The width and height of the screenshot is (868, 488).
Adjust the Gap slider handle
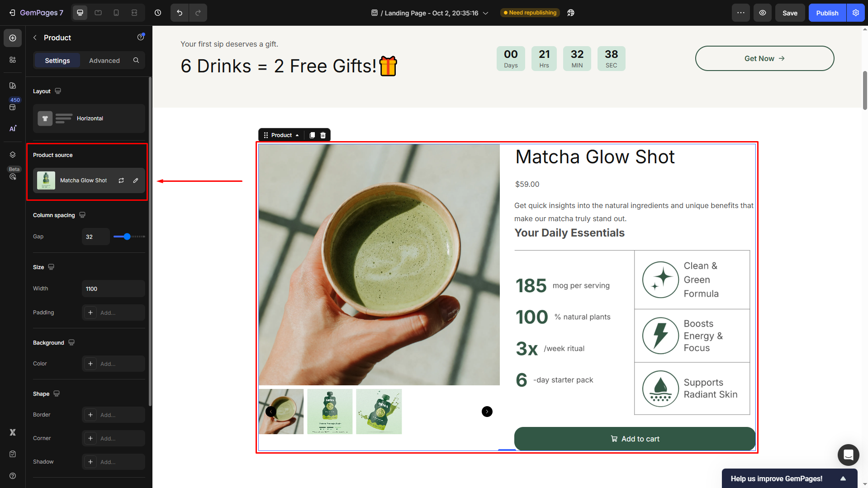(x=127, y=237)
